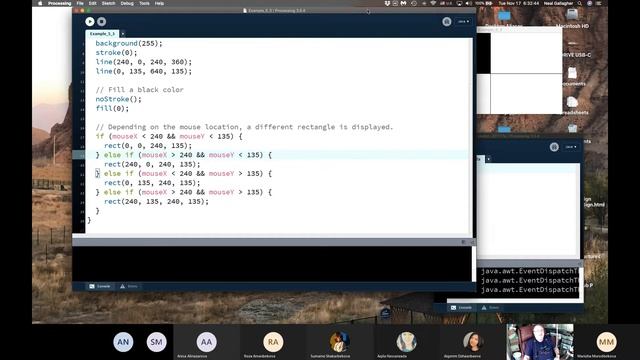Screen dimensions: 640x360
Task: Open the Java mode dropdown in front window
Action: (463, 22)
